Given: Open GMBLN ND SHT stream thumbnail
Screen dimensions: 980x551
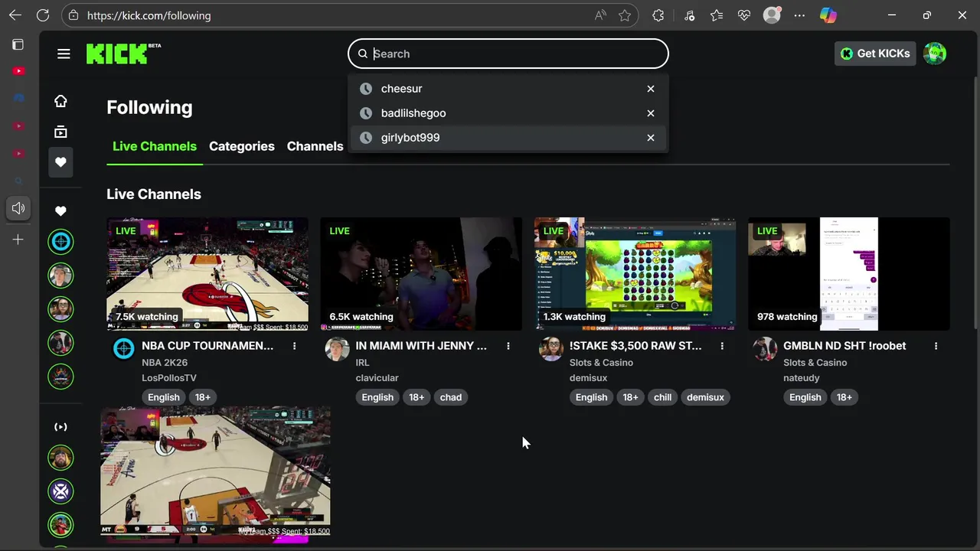Looking at the screenshot, I should pos(849,274).
